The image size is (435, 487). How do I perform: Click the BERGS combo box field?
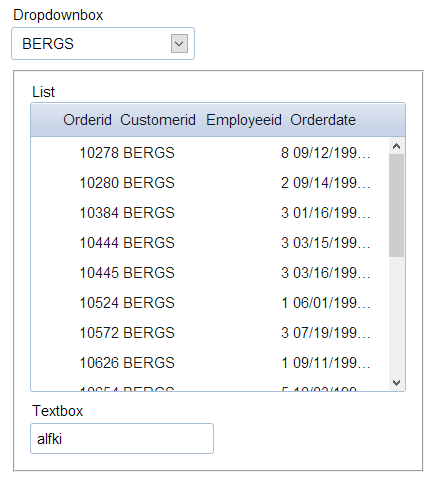(103, 44)
